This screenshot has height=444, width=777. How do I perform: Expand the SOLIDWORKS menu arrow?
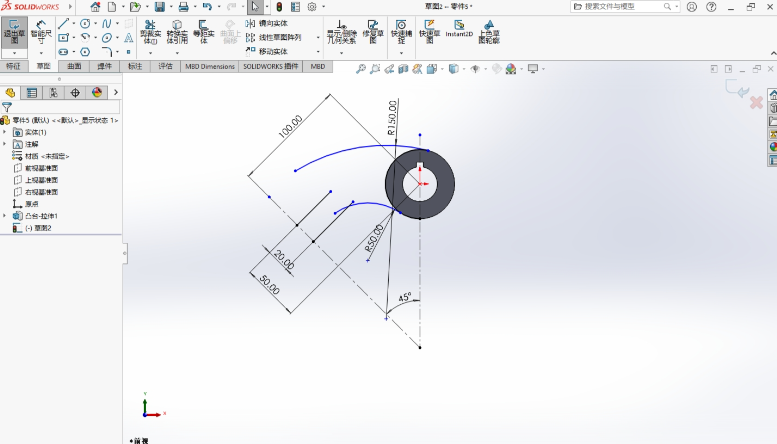coord(70,7)
